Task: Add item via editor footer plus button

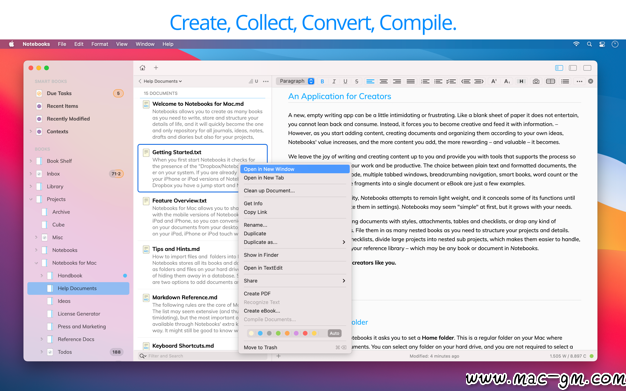Action: pos(278,356)
